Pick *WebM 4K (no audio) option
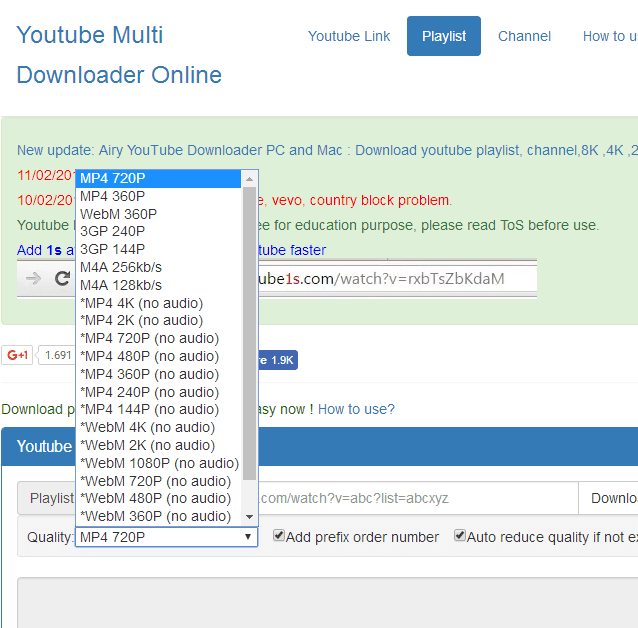The width and height of the screenshot is (638, 628). pyautogui.click(x=158, y=427)
